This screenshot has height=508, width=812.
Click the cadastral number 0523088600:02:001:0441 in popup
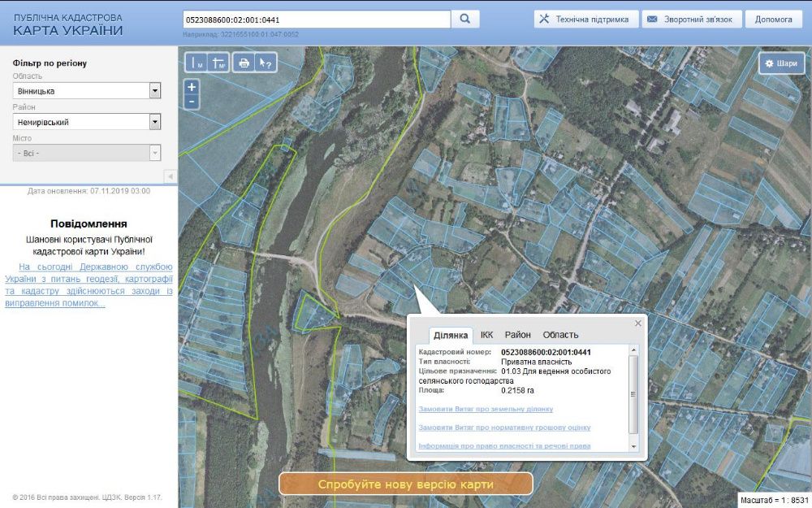(x=546, y=353)
